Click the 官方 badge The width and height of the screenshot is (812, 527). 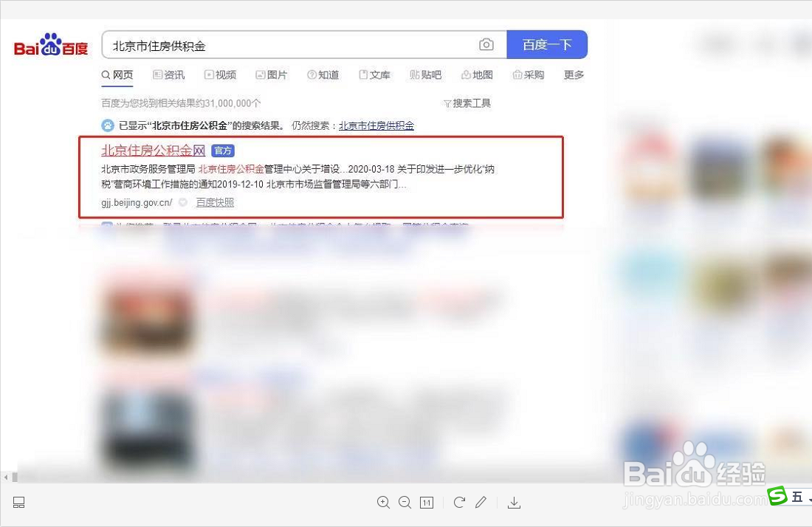coord(223,151)
